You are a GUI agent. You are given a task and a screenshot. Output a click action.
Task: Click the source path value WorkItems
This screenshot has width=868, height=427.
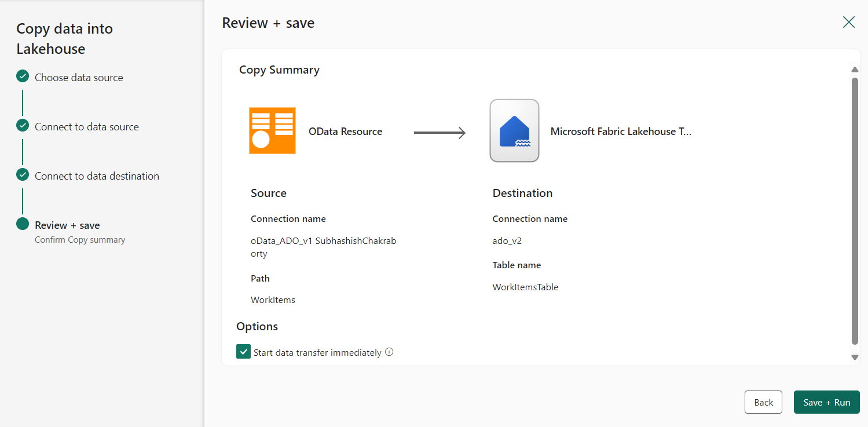pyautogui.click(x=273, y=300)
